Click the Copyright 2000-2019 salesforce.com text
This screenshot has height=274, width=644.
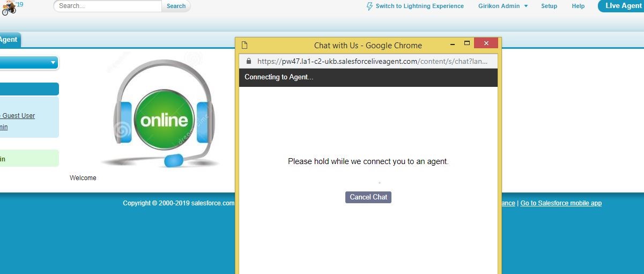[179, 203]
